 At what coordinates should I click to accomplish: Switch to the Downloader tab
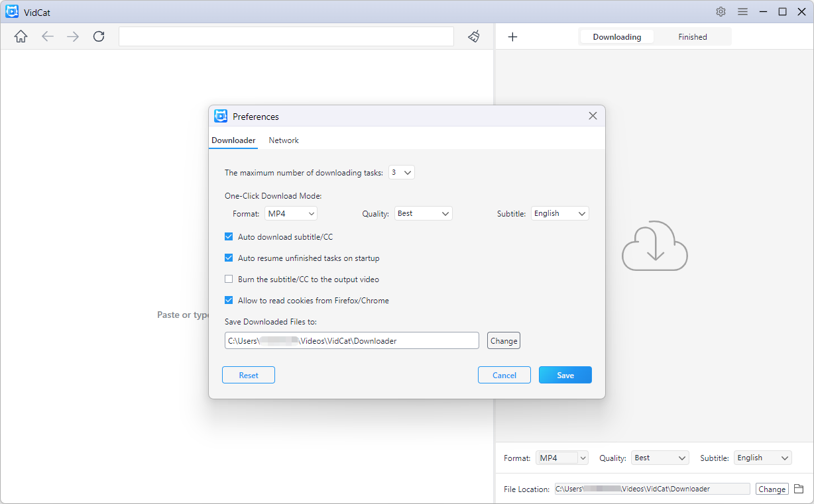(x=233, y=140)
